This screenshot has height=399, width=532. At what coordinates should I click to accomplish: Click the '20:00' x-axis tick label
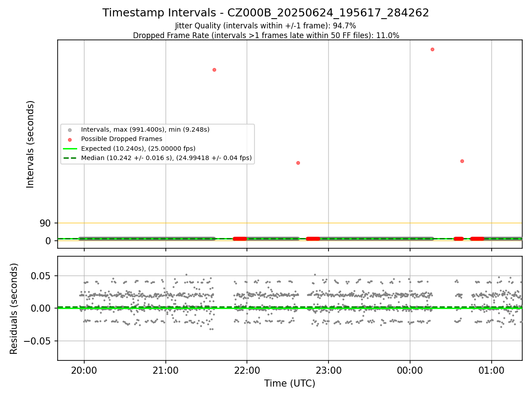pyautogui.click(x=84, y=371)
